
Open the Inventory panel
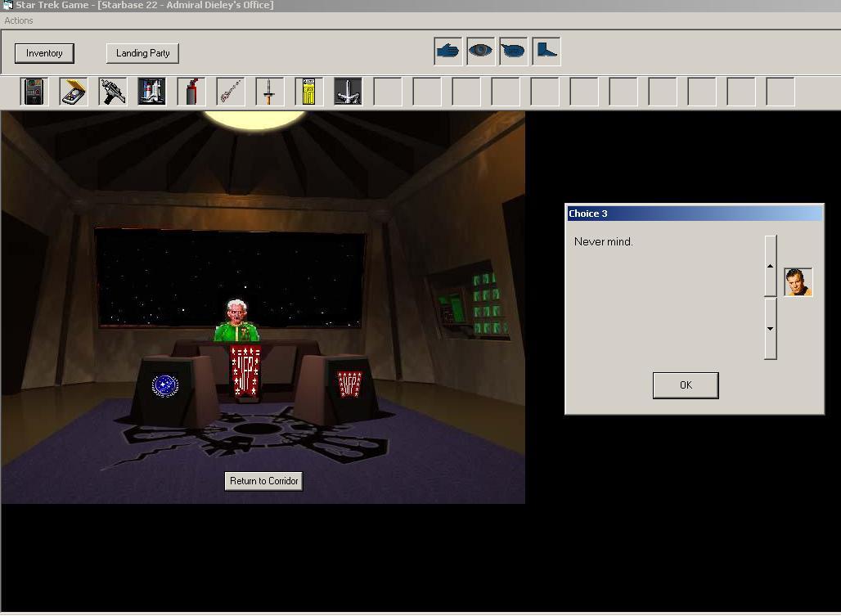click(44, 53)
